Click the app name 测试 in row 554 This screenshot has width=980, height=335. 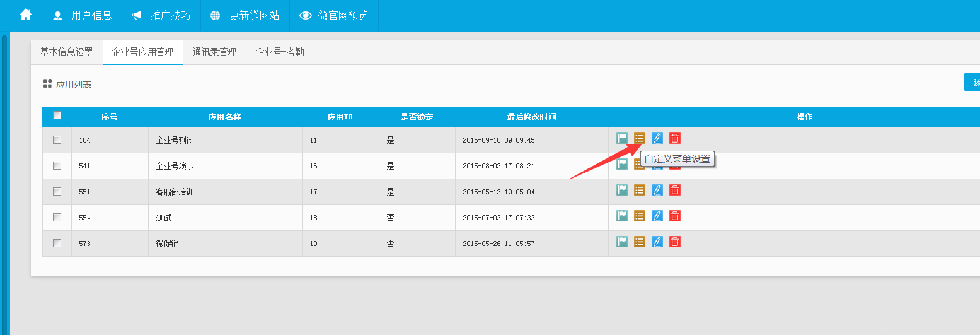(163, 218)
